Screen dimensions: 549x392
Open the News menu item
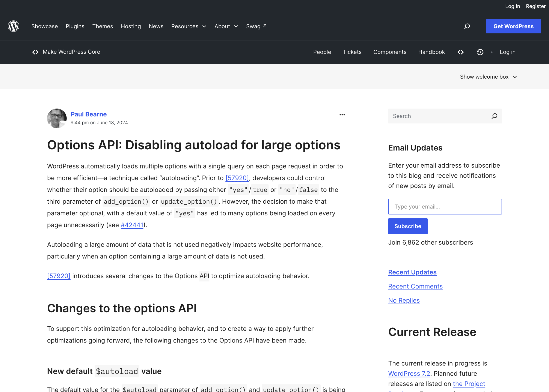pos(156,26)
